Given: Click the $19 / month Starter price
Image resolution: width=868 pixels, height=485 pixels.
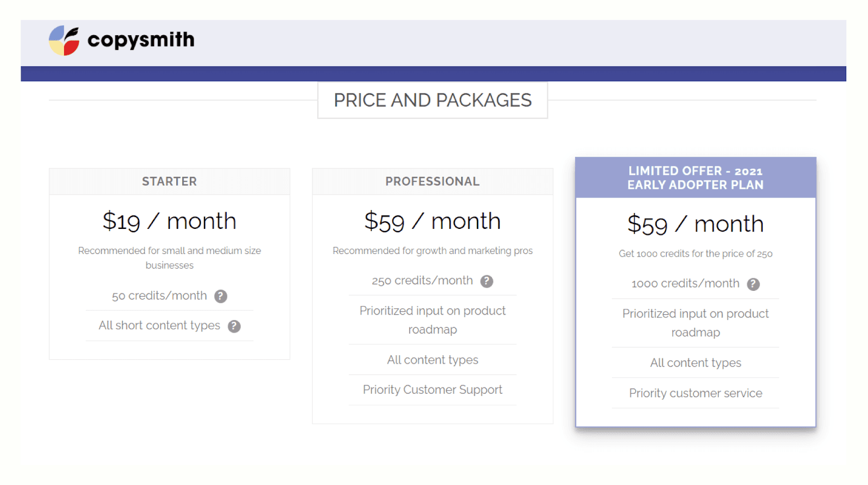Looking at the screenshot, I should (x=169, y=221).
